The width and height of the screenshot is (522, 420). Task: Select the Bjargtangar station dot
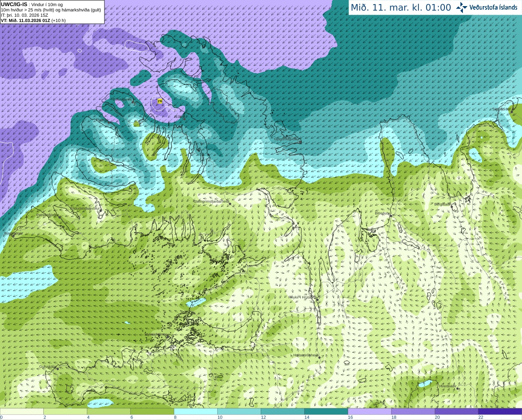click(x=13, y=236)
